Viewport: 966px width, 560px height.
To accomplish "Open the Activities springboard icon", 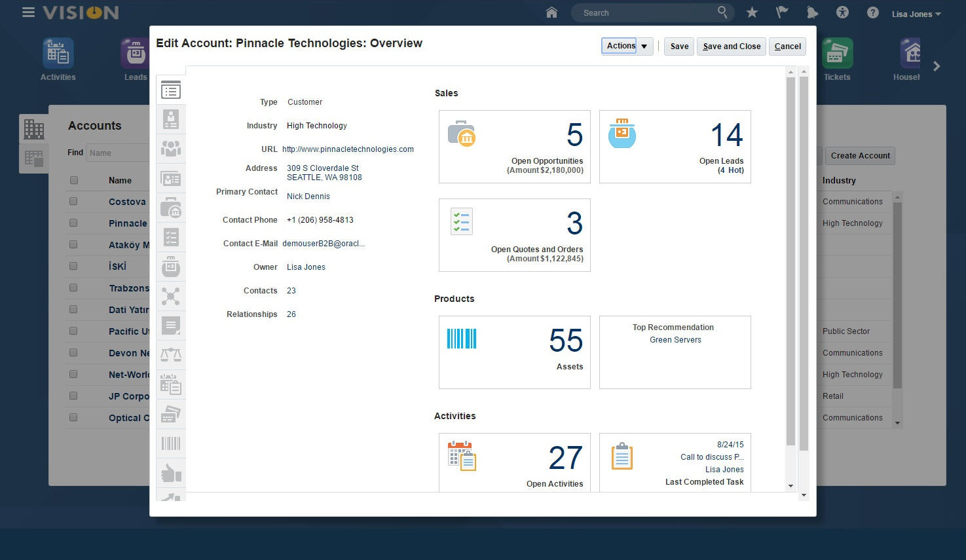I will 58,53.
